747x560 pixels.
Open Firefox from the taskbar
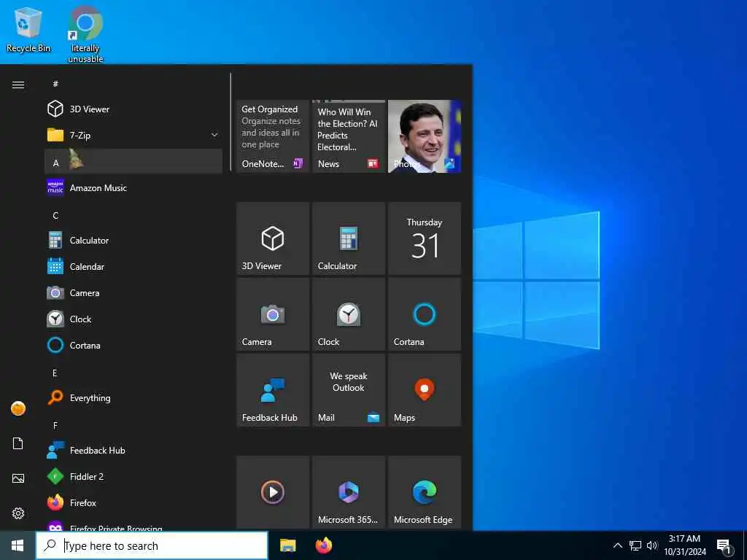coord(323,545)
